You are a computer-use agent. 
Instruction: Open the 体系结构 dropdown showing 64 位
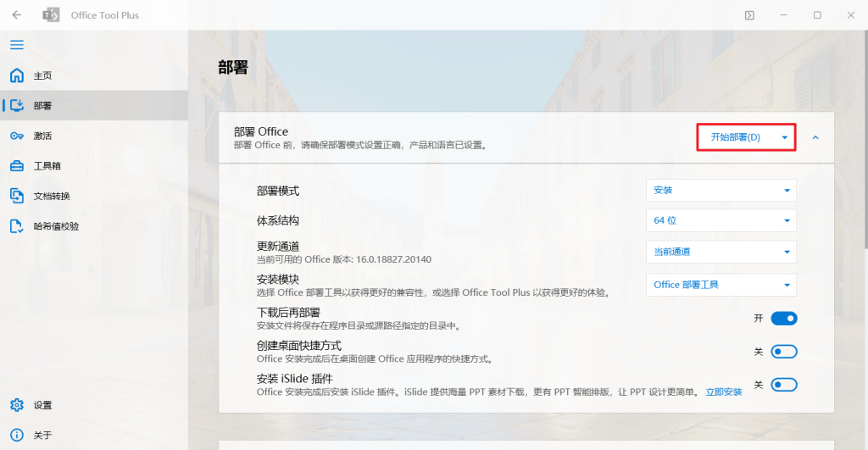[721, 220]
